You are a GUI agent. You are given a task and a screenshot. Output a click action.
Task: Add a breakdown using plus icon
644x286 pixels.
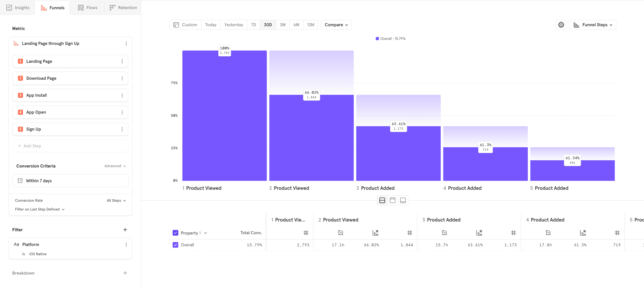(125, 273)
